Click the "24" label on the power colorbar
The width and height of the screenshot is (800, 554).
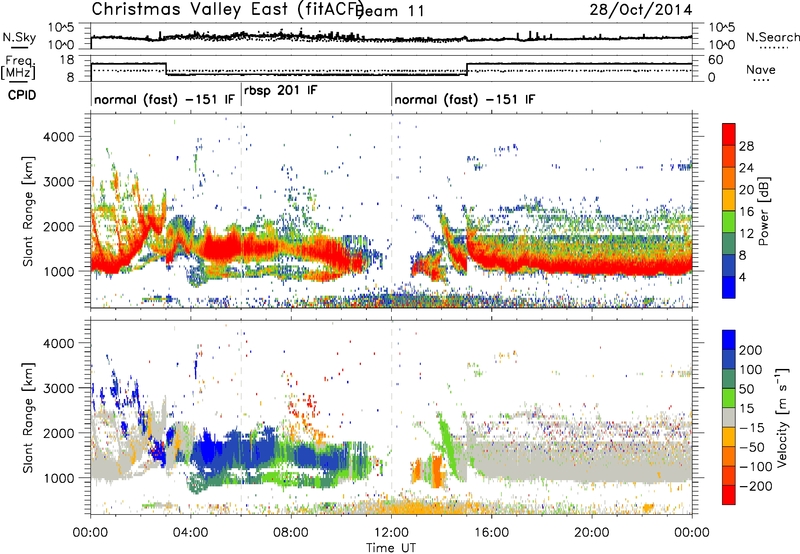(746, 168)
